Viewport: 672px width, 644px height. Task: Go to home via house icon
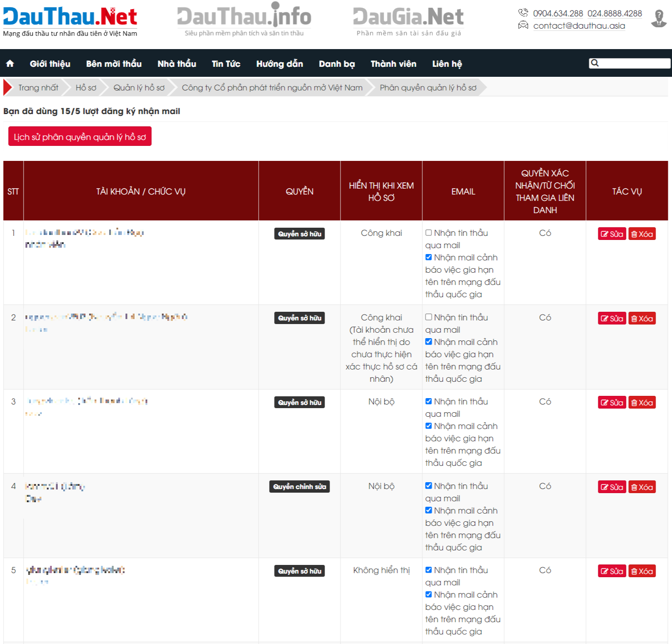pos(10,64)
